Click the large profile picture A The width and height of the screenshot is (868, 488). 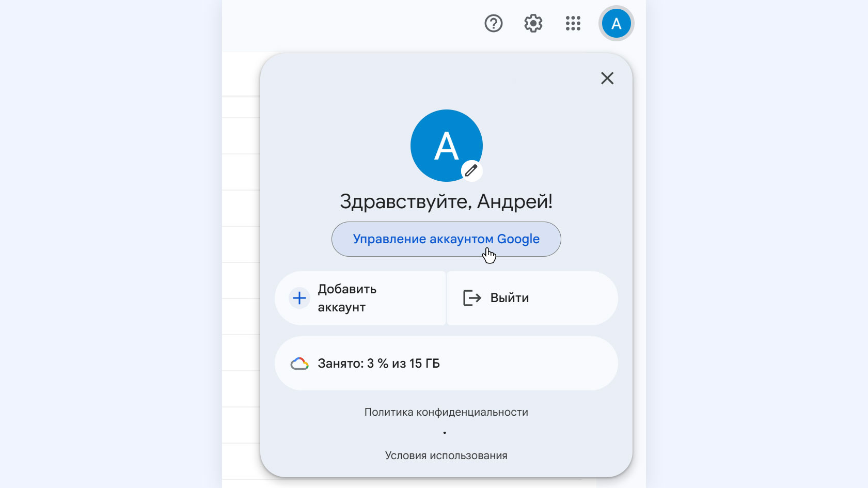(447, 146)
